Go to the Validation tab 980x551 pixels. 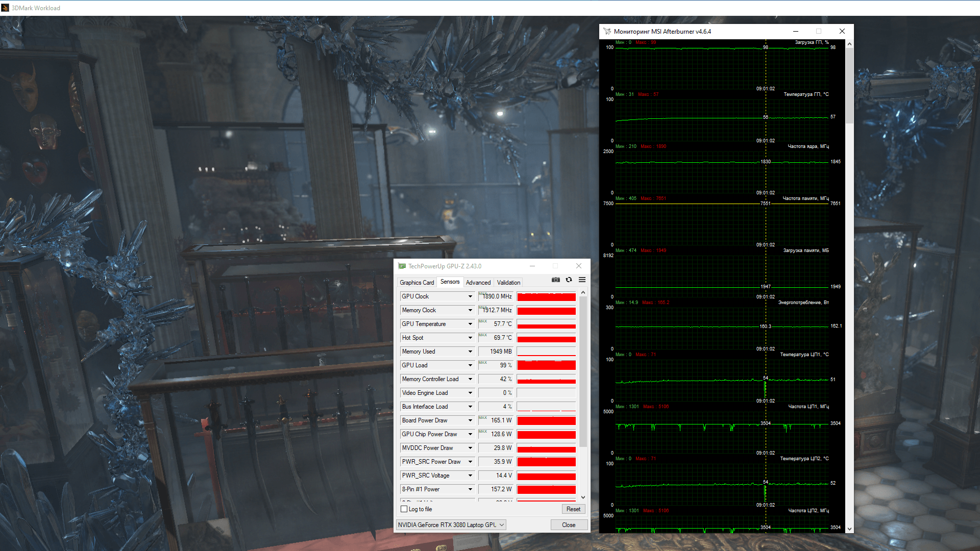point(508,282)
